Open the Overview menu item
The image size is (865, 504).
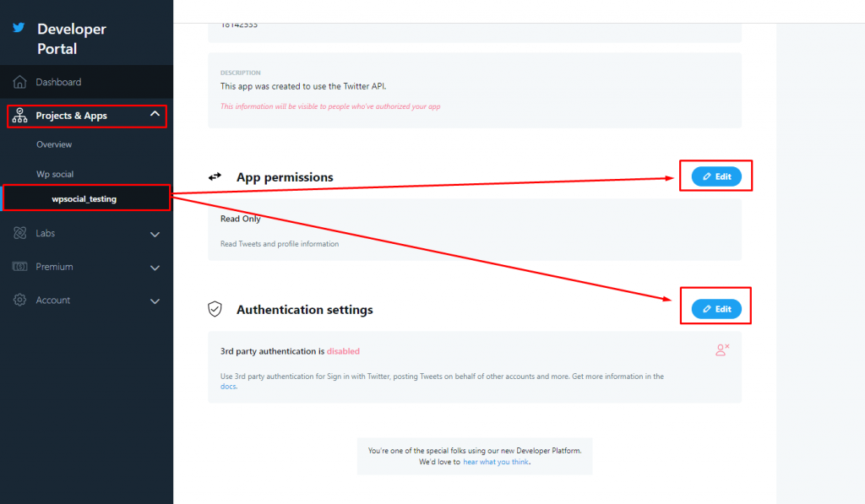(54, 144)
